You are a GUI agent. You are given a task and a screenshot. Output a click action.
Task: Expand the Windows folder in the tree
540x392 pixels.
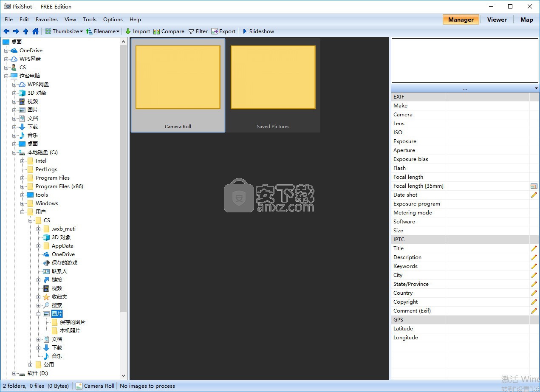tap(23, 203)
